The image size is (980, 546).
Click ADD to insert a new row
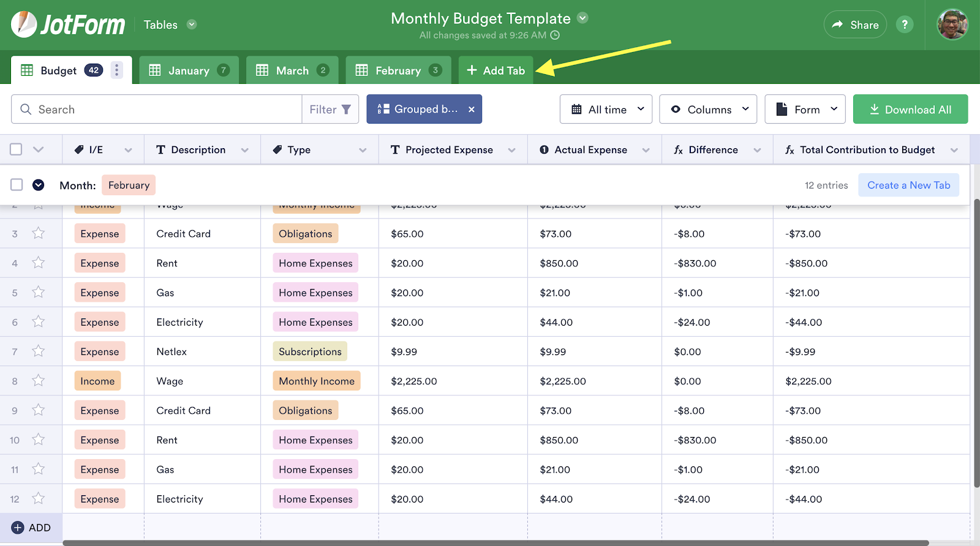[x=31, y=528]
